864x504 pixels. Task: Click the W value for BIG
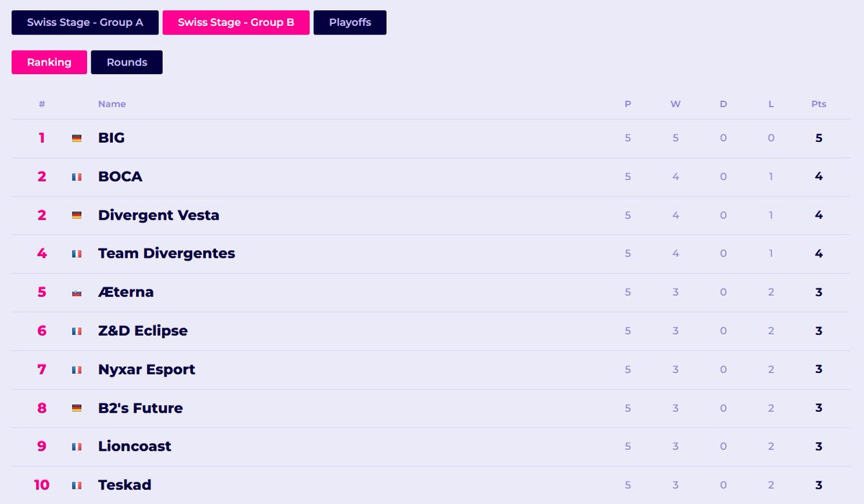click(x=675, y=138)
